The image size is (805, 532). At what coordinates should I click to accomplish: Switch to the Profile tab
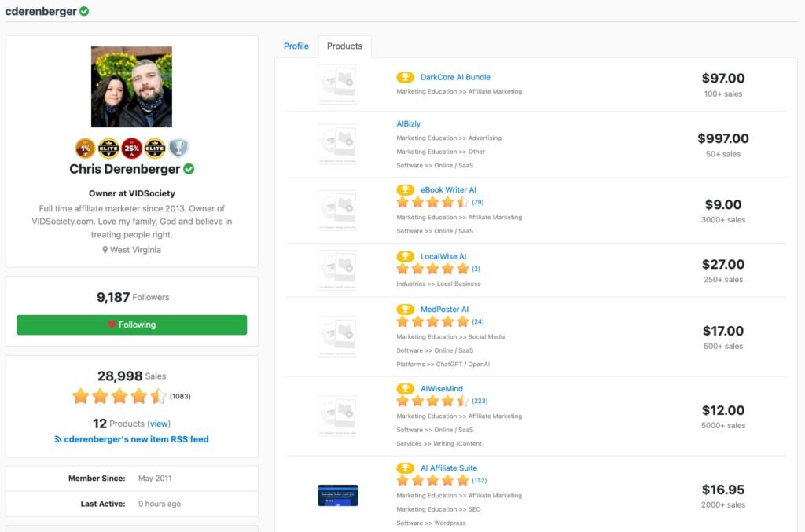296,46
